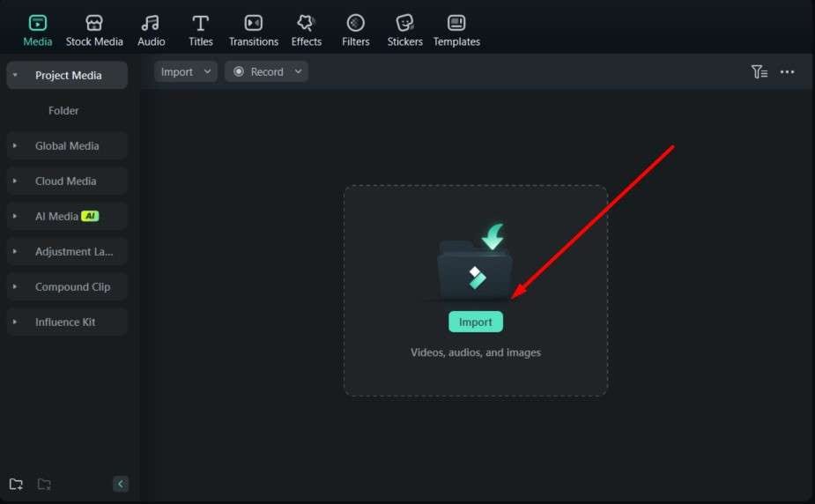Switch to the Templates tab label
The image size is (815, 504).
457,41
